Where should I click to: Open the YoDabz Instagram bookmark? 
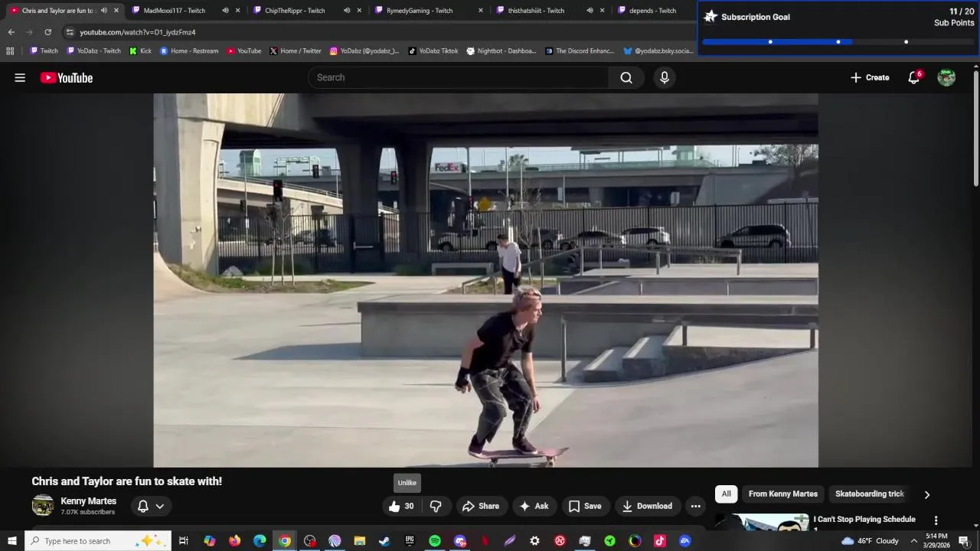pos(364,51)
